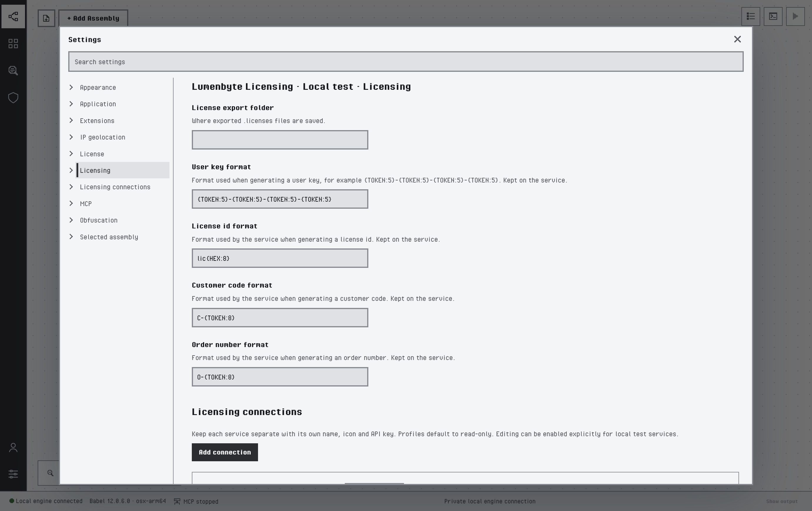Click the green engine connected indicator
This screenshot has width=812, height=511.
(x=11, y=501)
